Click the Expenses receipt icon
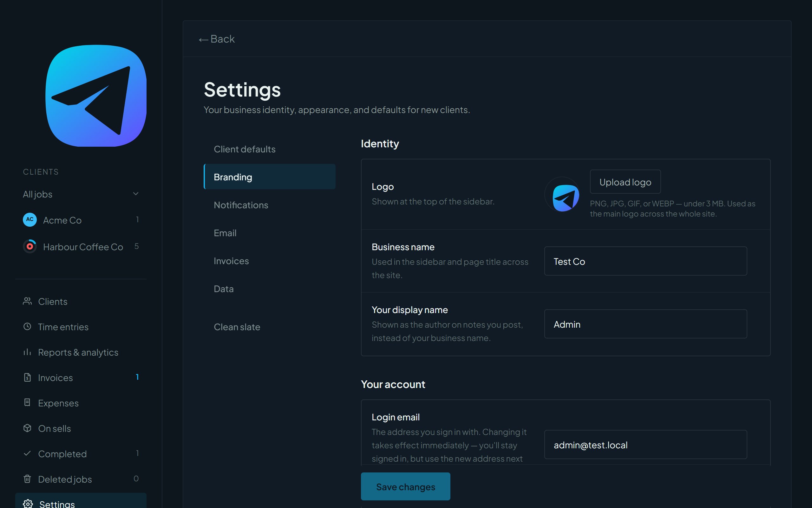 27,403
